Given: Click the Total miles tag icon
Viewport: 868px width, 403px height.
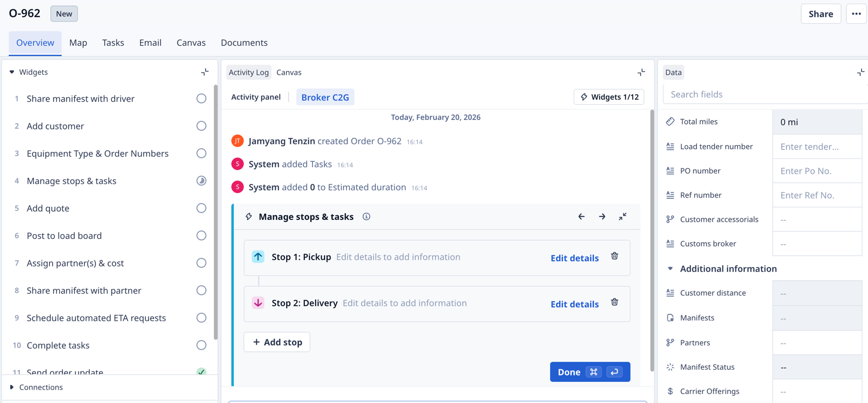Looking at the screenshot, I should coord(670,121).
